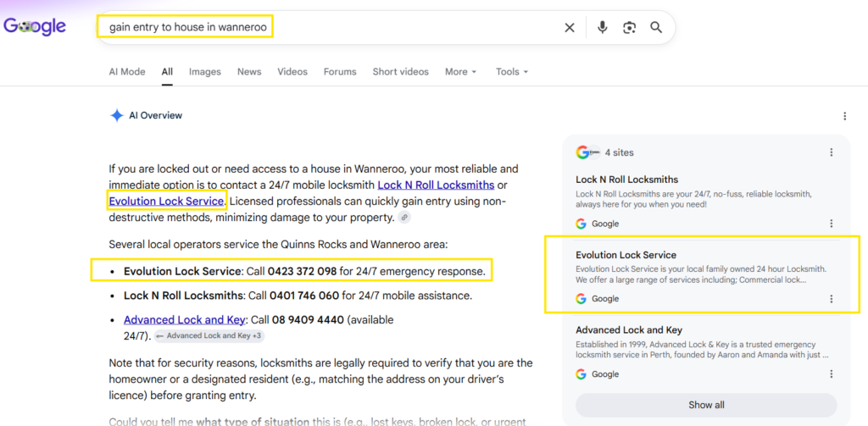
Task: Switch to Images tab
Action: tap(205, 72)
